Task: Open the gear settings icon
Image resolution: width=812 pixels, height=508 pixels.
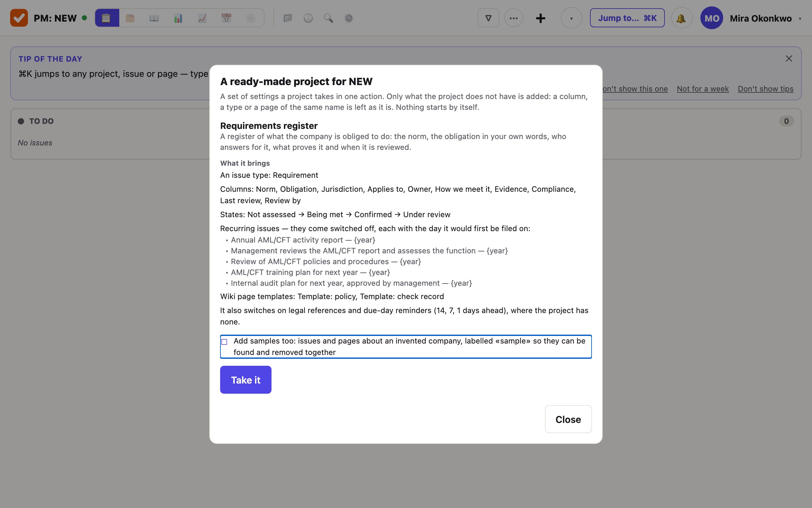Action: 349,18
